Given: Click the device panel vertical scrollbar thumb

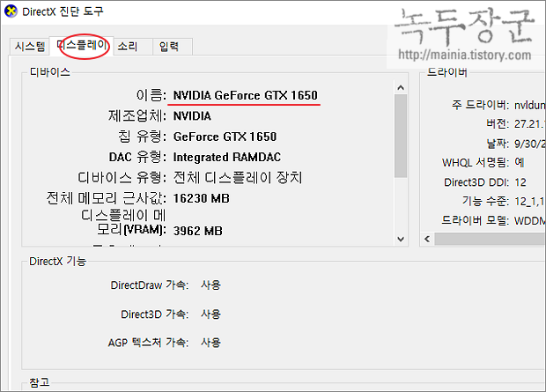Looking at the screenshot, I should click(x=401, y=136).
